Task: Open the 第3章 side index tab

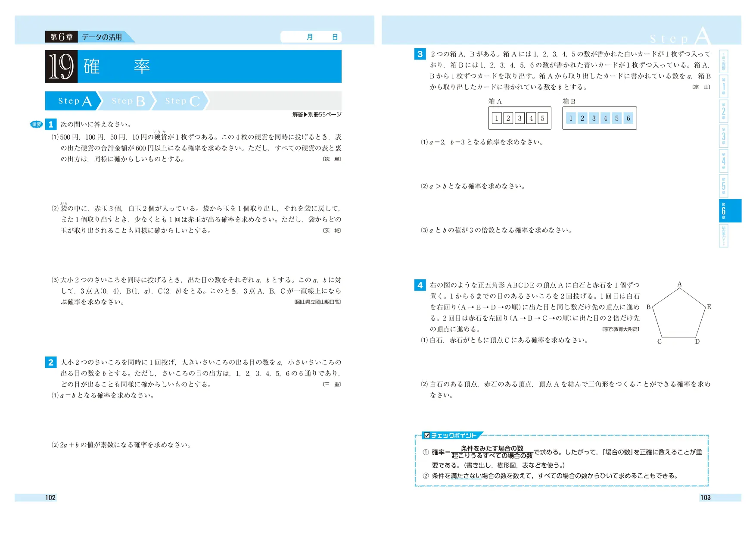Action: [724, 136]
